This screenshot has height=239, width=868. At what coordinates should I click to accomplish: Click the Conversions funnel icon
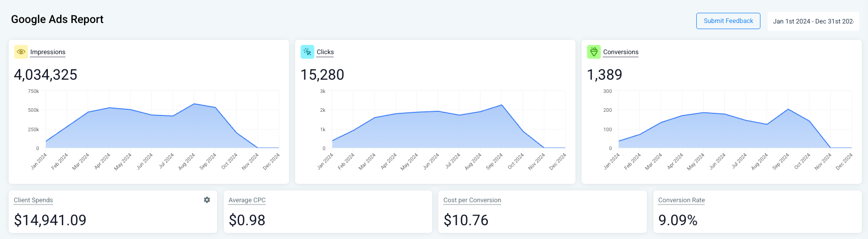click(594, 52)
